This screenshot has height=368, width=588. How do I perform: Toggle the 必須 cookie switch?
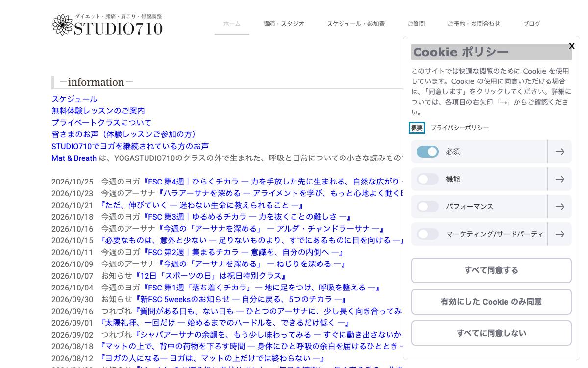(428, 152)
